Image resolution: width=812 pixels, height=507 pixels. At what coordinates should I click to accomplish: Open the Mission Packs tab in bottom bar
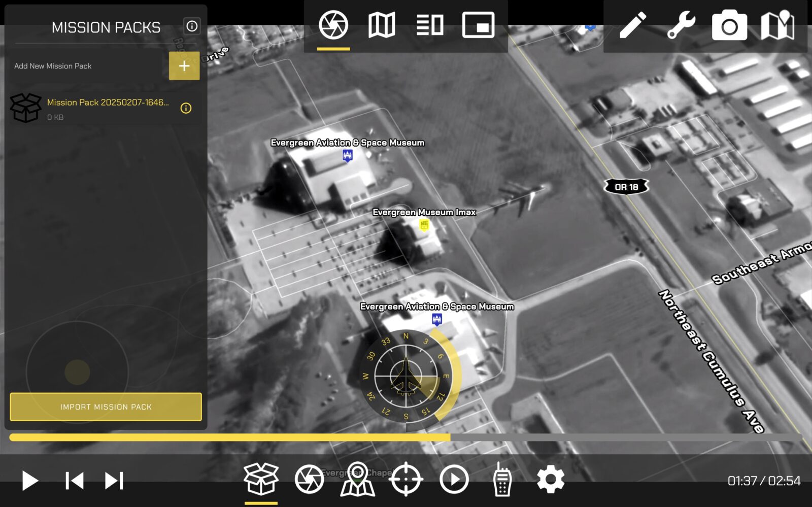[x=261, y=479]
